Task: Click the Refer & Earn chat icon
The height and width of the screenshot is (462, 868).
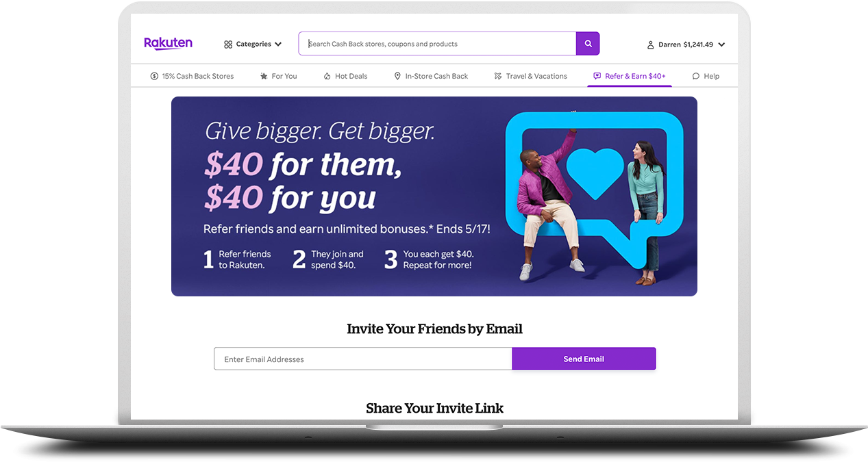Action: tap(597, 76)
